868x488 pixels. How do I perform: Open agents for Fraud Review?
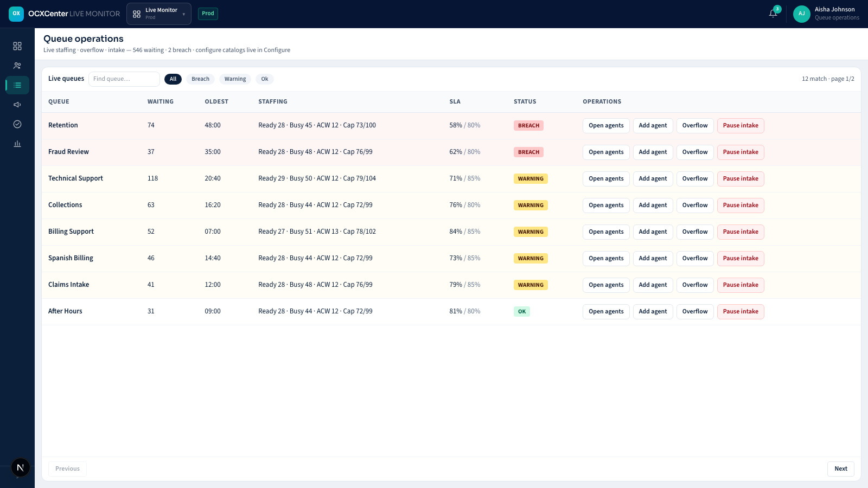click(x=606, y=152)
